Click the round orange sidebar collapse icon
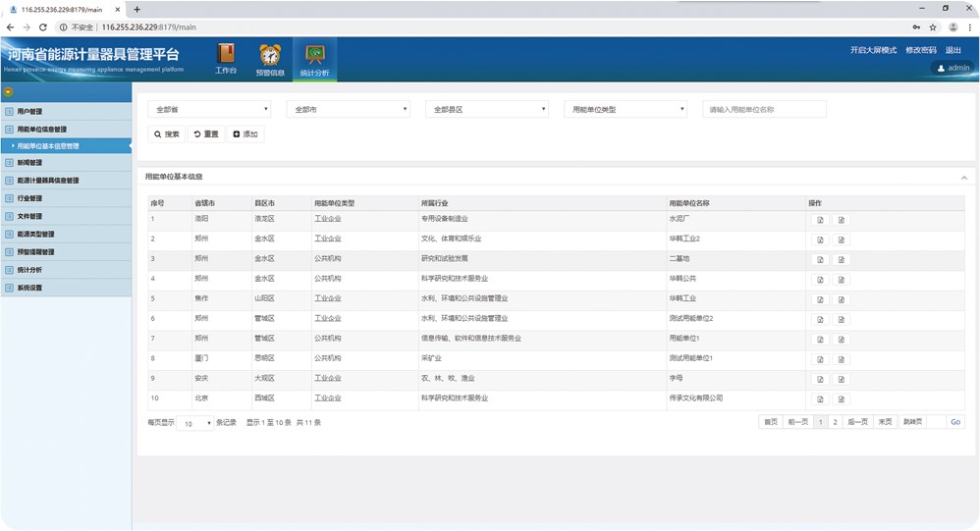Image resolution: width=980 pixels, height=531 pixels. pyautogui.click(x=8, y=92)
